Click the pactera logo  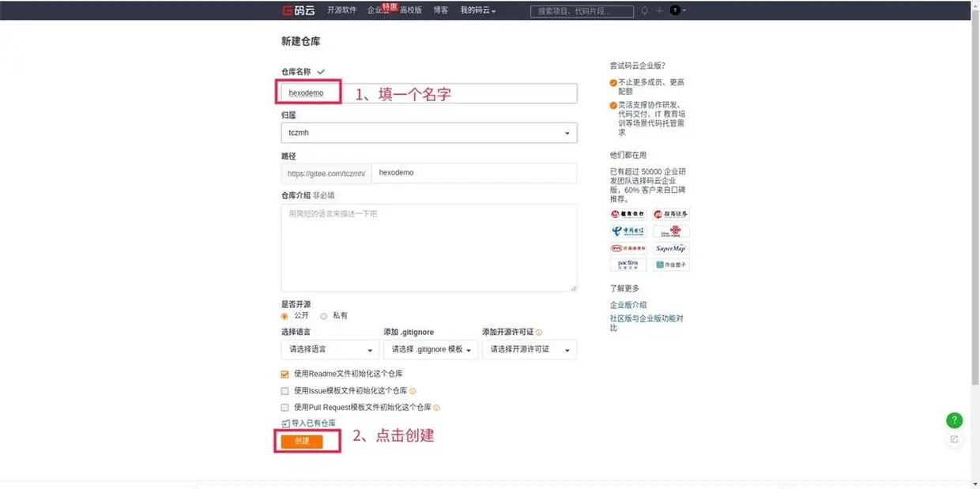(x=628, y=265)
